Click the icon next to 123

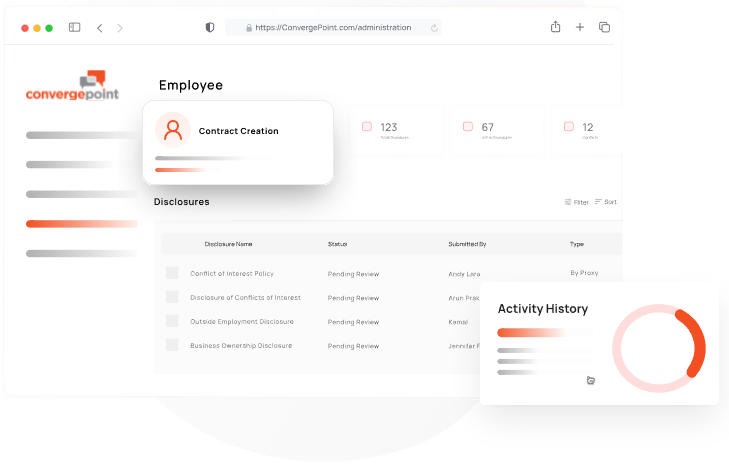tap(367, 126)
